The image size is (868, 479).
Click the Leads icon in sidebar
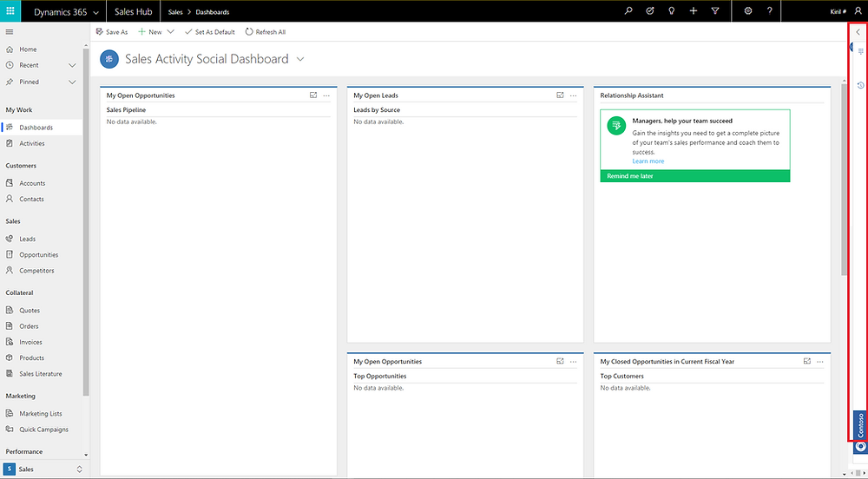coord(9,239)
